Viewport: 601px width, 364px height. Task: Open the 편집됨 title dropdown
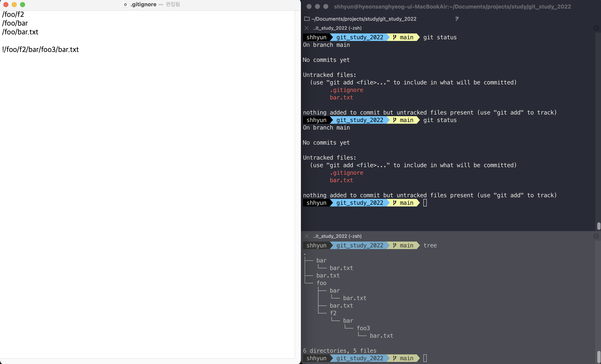pos(173,4)
